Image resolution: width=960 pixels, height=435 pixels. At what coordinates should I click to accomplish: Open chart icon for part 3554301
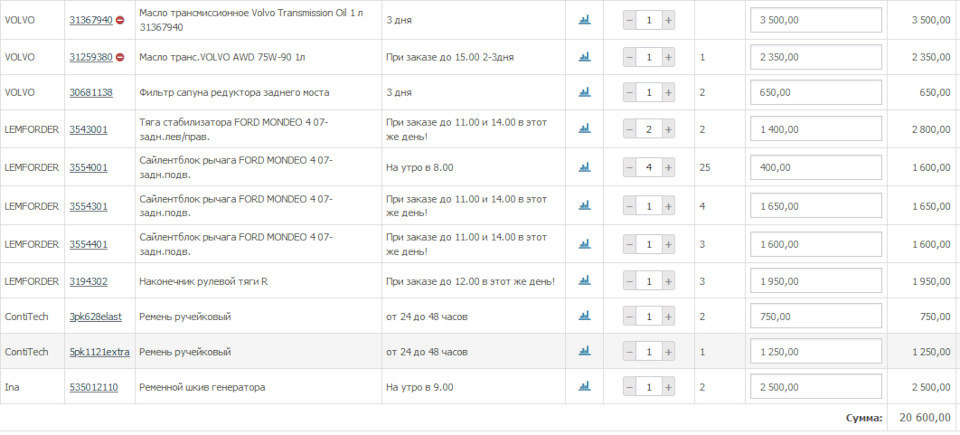click(585, 206)
